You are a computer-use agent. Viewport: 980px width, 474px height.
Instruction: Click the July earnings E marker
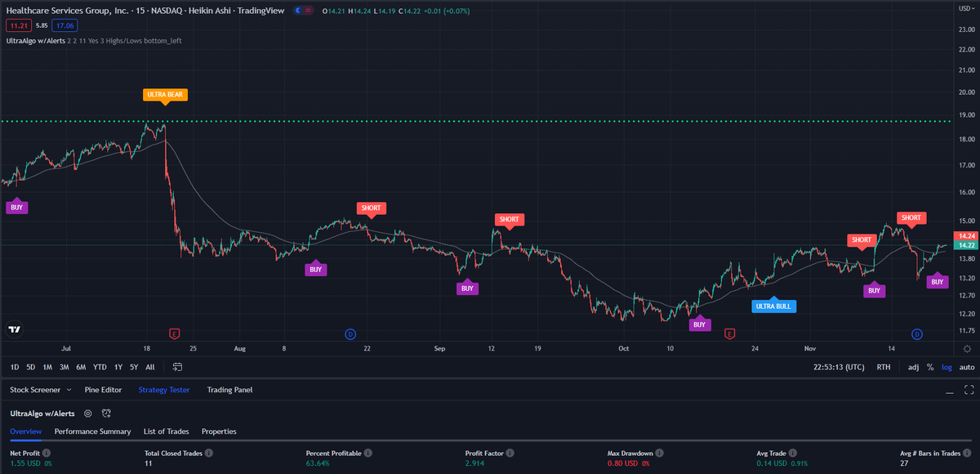point(174,333)
